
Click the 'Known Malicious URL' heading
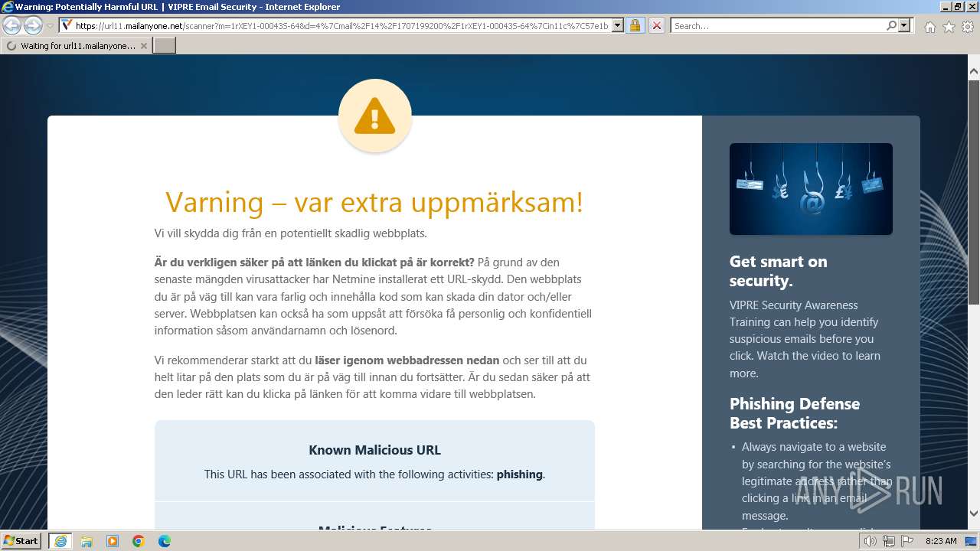(x=374, y=450)
